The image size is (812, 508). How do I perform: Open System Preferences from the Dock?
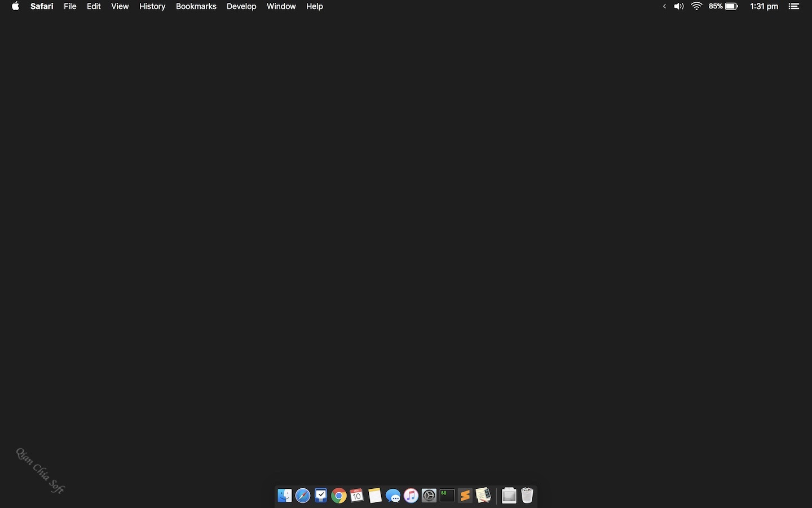[429, 496]
